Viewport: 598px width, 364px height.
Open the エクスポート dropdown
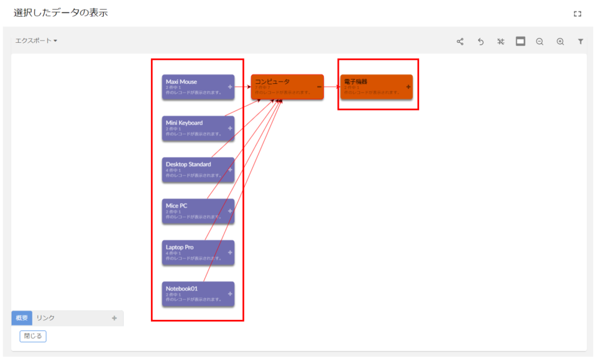[x=36, y=40]
